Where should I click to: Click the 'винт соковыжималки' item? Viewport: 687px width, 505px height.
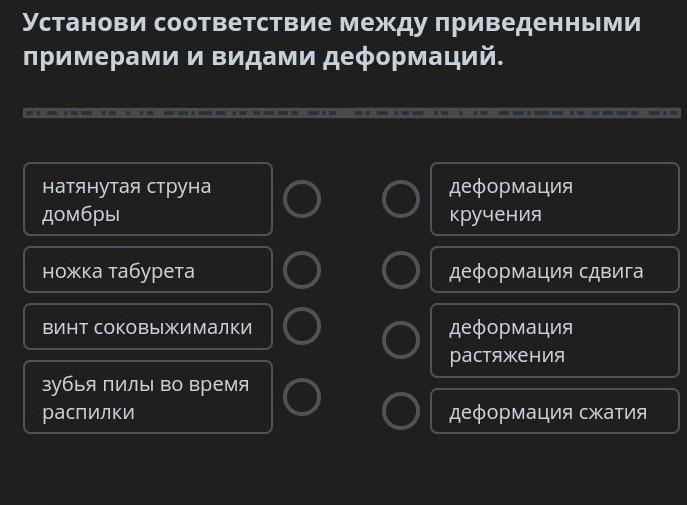[148, 327]
